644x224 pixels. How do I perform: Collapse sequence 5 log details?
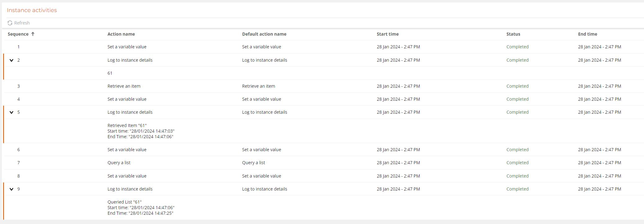11,112
